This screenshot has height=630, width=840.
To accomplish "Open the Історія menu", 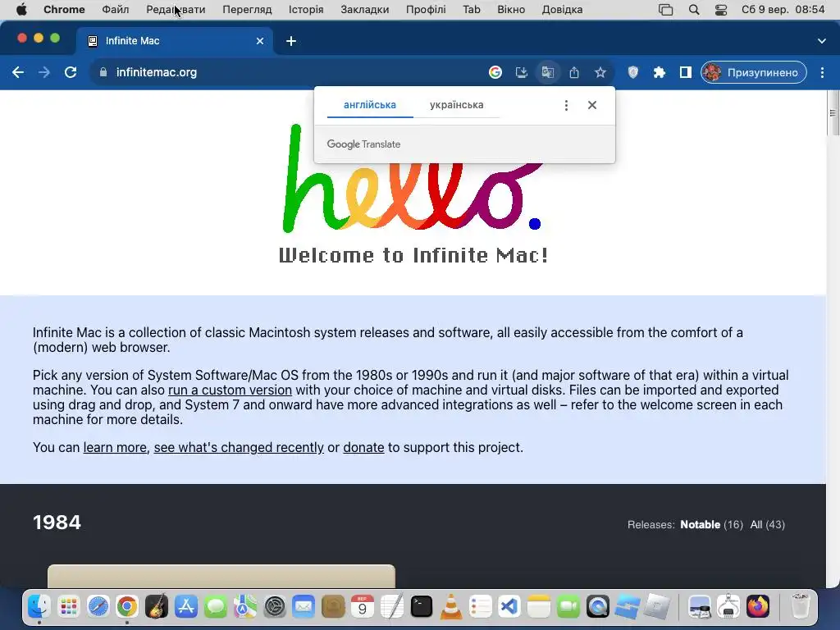I will click(306, 10).
